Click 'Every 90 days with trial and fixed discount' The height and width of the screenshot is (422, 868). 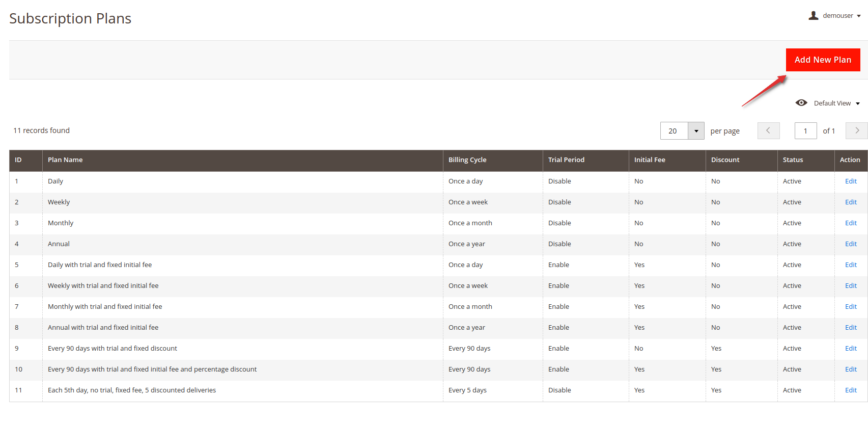(113, 349)
